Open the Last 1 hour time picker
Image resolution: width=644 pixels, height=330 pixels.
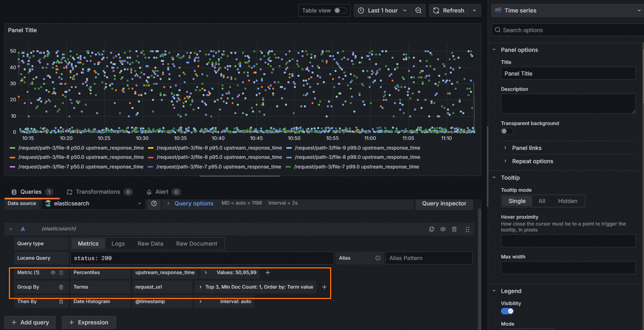pos(383,10)
